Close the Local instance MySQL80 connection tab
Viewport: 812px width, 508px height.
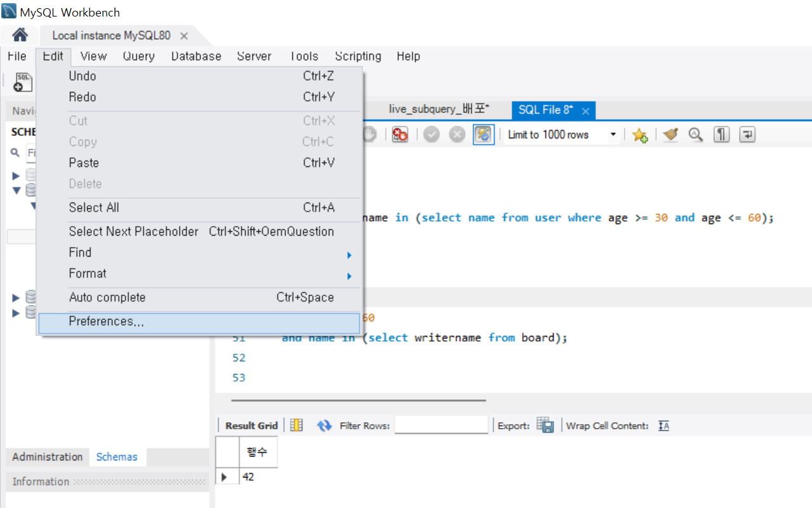click(x=184, y=36)
